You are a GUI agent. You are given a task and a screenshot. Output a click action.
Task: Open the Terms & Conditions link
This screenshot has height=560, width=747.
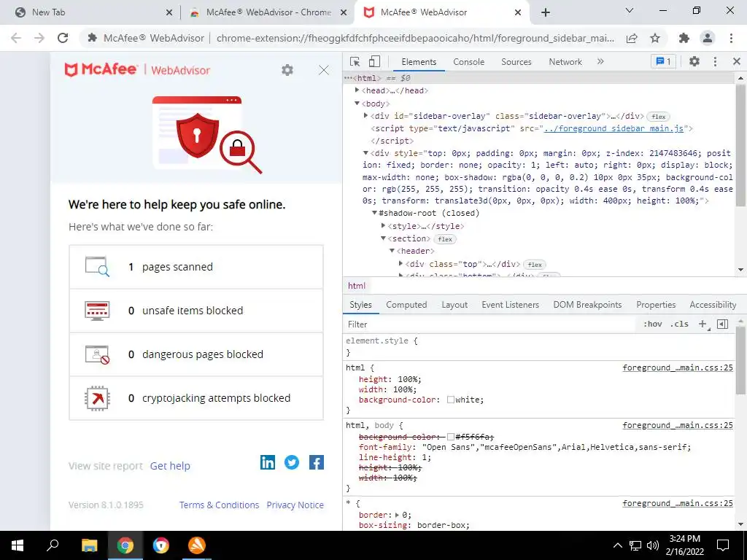pyautogui.click(x=219, y=505)
